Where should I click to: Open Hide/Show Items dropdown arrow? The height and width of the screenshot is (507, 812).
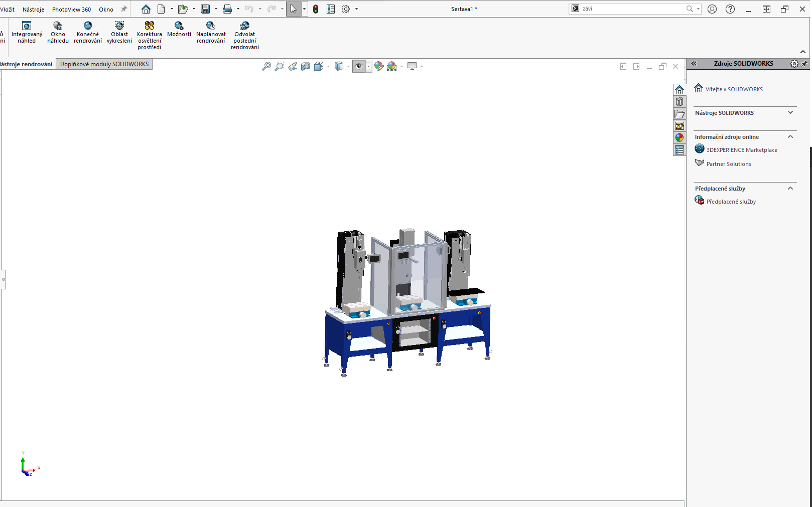(369, 66)
